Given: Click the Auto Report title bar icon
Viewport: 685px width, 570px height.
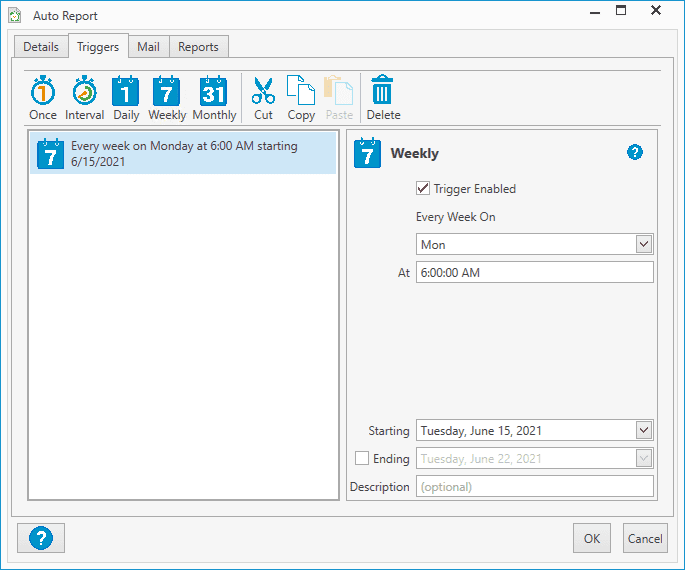Looking at the screenshot, I should pos(15,15).
